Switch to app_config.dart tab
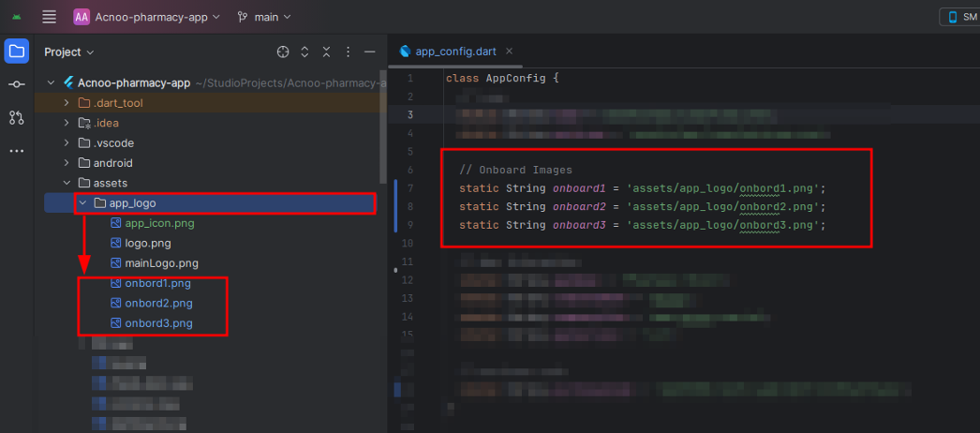The width and height of the screenshot is (980, 433). pyautogui.click(x=455, y=52)
